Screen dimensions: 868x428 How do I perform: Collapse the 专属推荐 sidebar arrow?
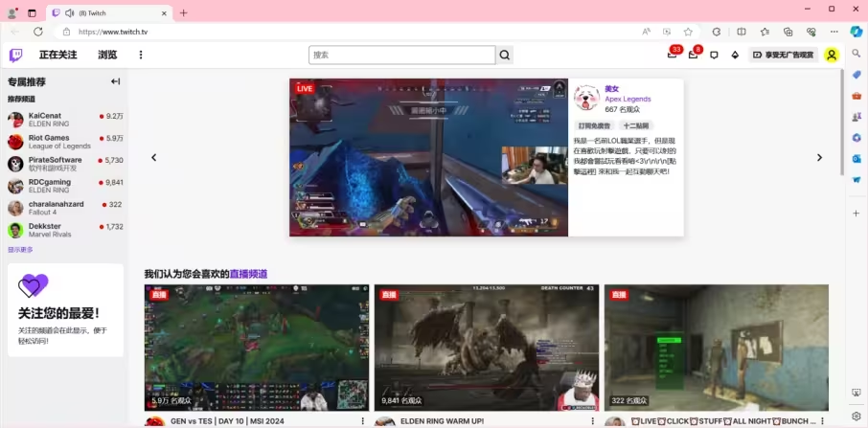(x=115, y=81)
